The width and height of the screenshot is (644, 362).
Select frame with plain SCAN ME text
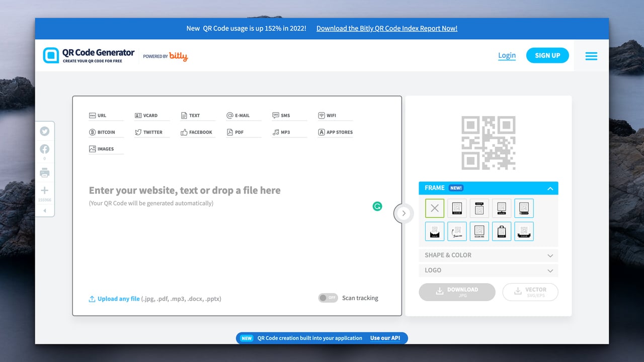[x=479, y=231]
